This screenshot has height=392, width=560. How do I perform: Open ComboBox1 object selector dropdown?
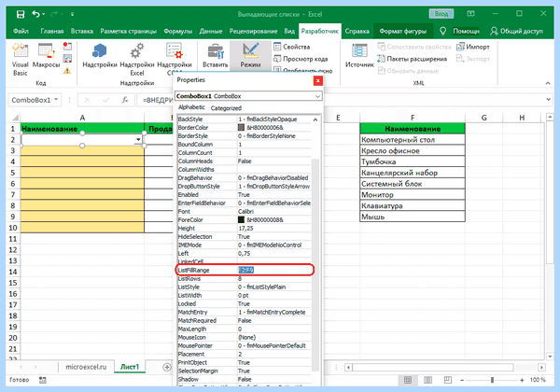[317, 96]
